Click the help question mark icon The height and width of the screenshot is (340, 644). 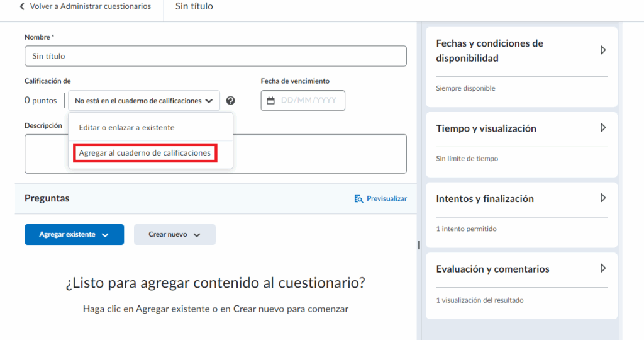(231, 101)
